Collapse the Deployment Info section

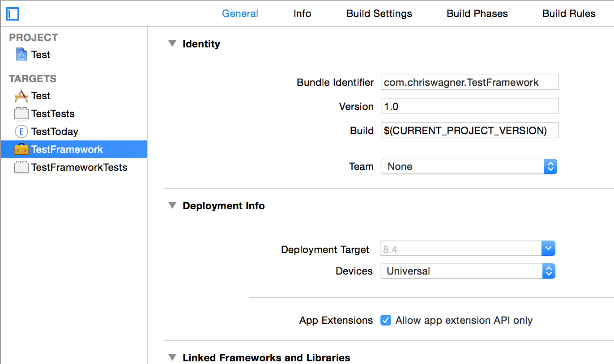point(172,206)
